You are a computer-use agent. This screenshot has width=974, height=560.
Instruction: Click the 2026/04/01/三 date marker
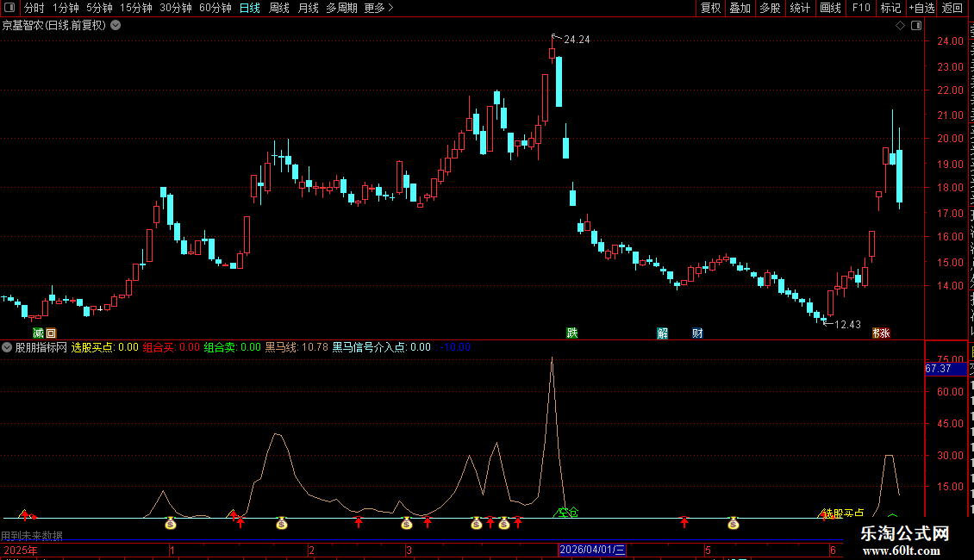(x=593, y=550)
